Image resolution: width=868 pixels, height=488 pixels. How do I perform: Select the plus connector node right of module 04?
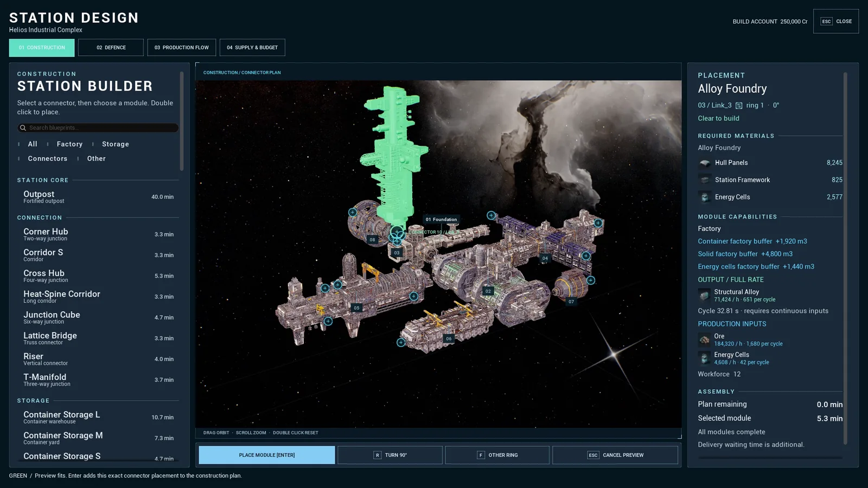click(x=586, y=256)
